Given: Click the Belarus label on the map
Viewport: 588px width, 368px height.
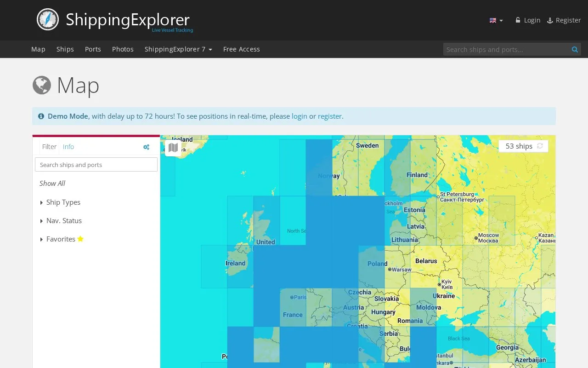Looking at the screenshot, I should pyautogui.click(x=426, y=261).
